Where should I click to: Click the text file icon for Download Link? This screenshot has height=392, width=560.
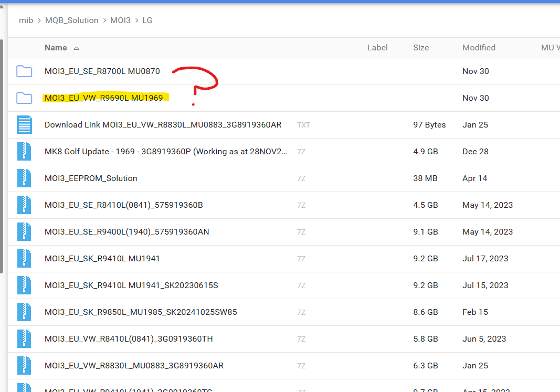(24, 125)
